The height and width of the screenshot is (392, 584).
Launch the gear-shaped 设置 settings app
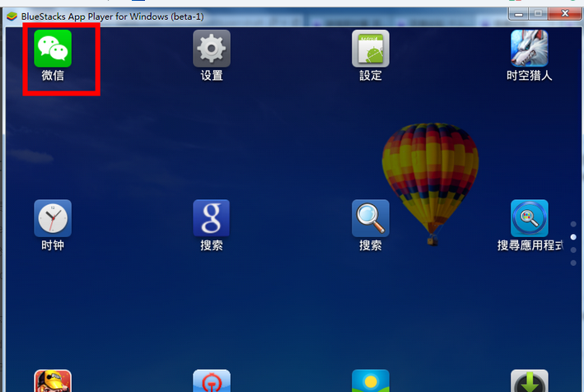[212, 49]
